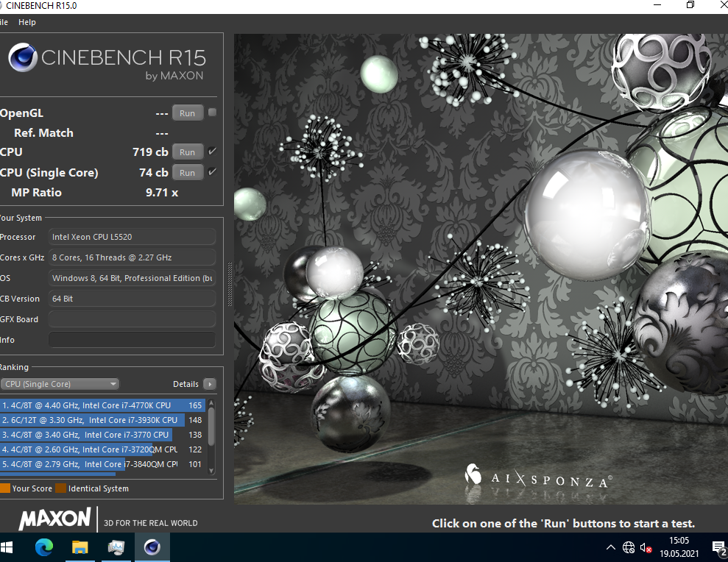Click the Cores x GHz field
The image size is (728, 562).
tap(132, 257)
